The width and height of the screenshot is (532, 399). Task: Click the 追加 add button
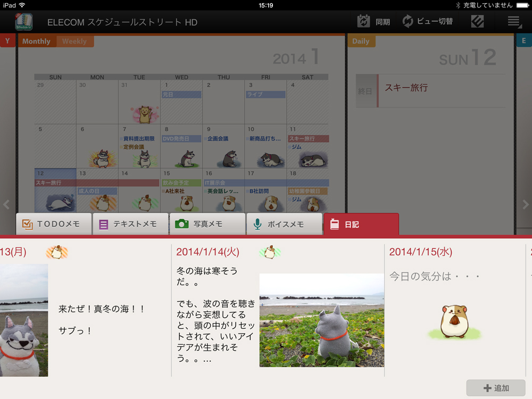pos(496,388)
